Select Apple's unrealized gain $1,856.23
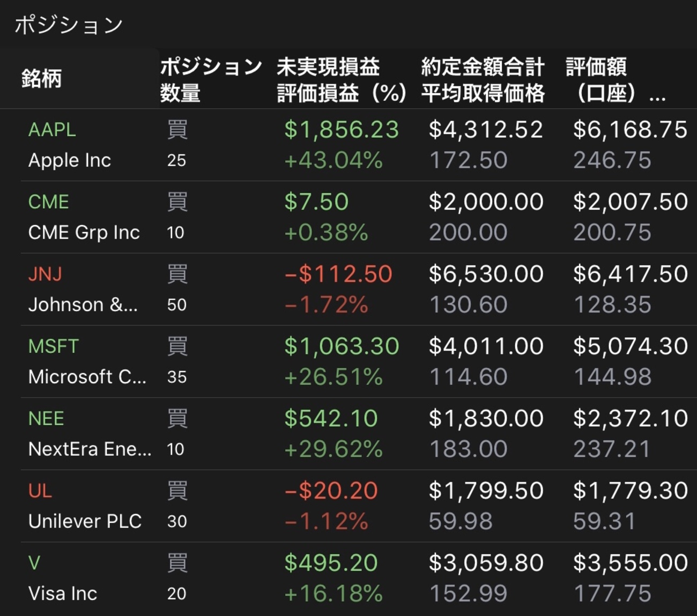697x616 pixels. coord(341,129)
